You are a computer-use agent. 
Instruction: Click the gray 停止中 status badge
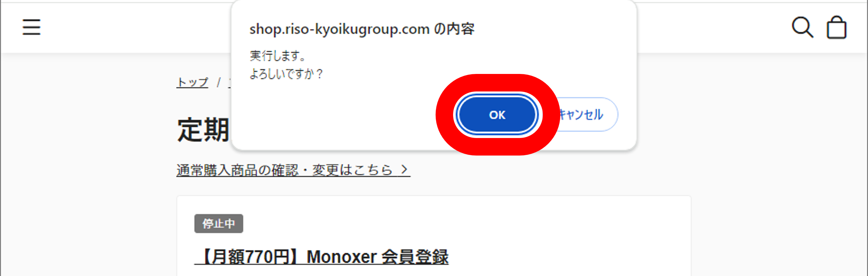click(219, 223)
